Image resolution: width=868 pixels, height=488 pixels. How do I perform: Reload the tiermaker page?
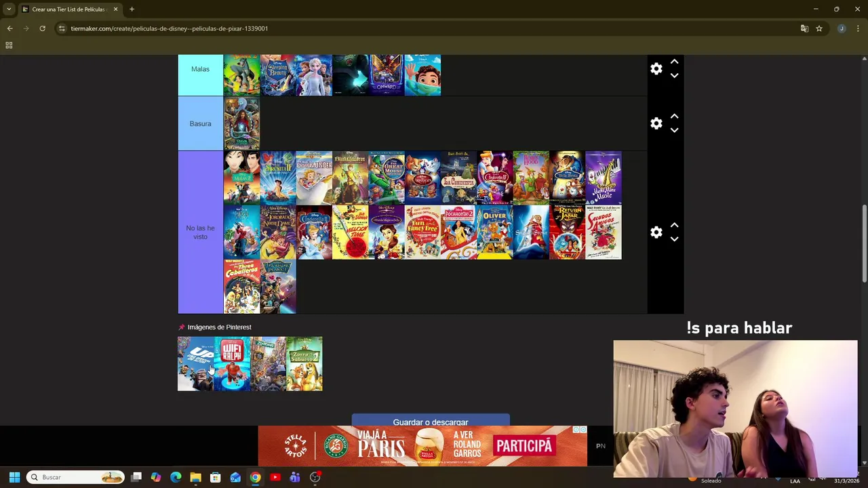42,28
